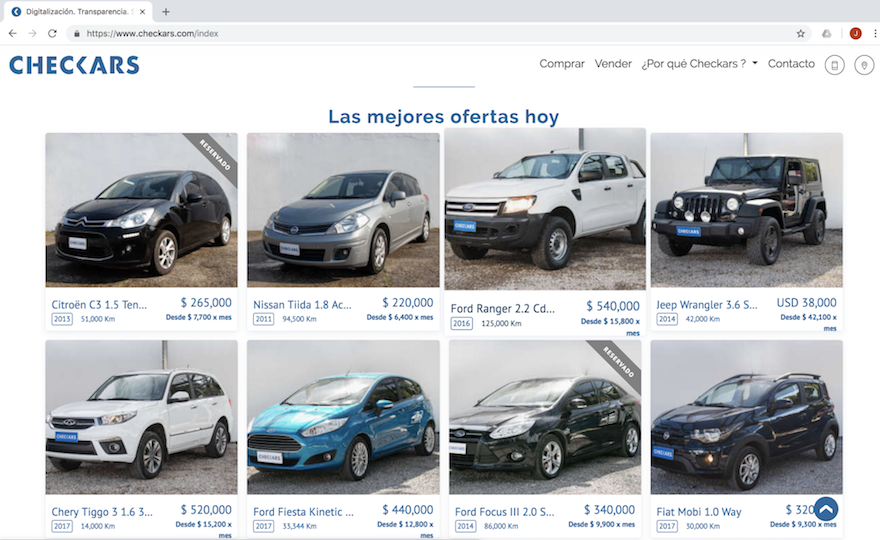
Task: Click the address bar URL field
Action: click(x=438, y=34)
